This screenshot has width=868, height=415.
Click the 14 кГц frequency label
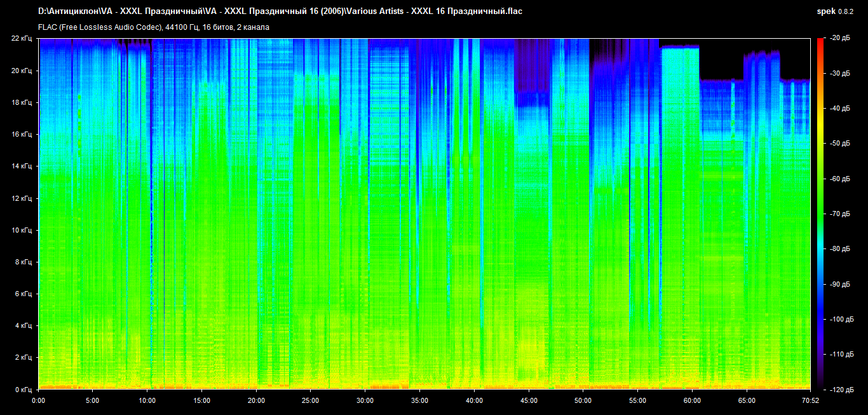22,166
